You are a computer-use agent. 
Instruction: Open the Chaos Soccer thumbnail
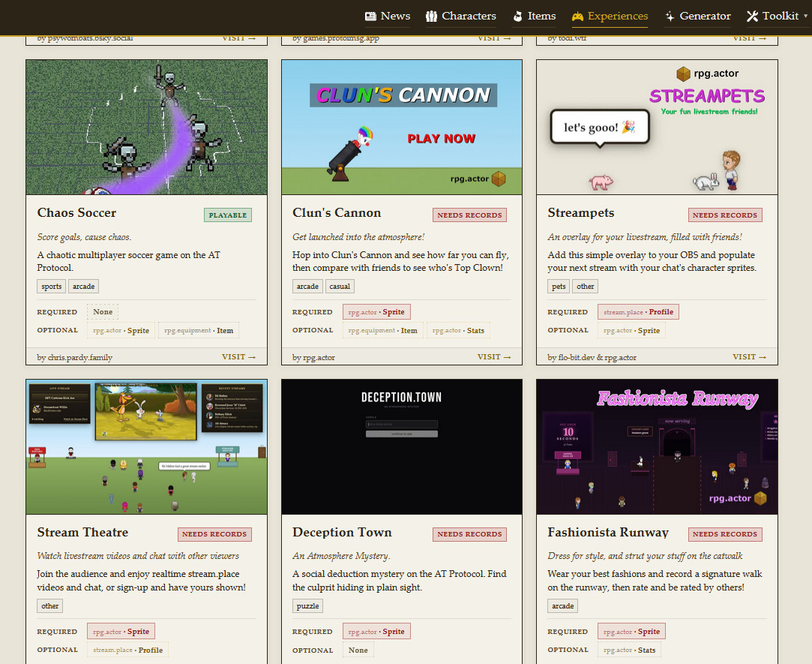pos(146,127)
